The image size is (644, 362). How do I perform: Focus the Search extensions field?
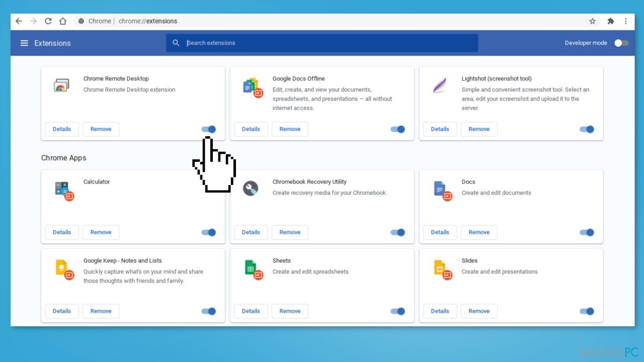322,43
